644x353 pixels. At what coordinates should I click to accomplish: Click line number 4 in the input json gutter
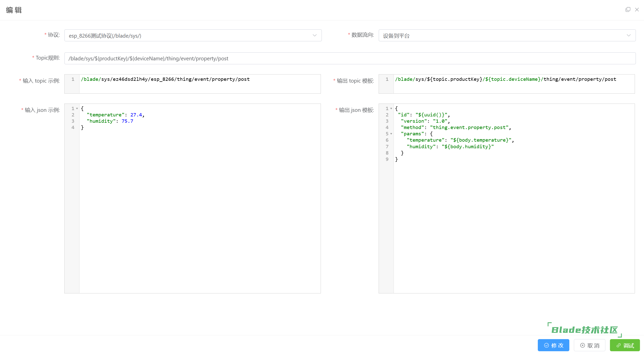73,128
